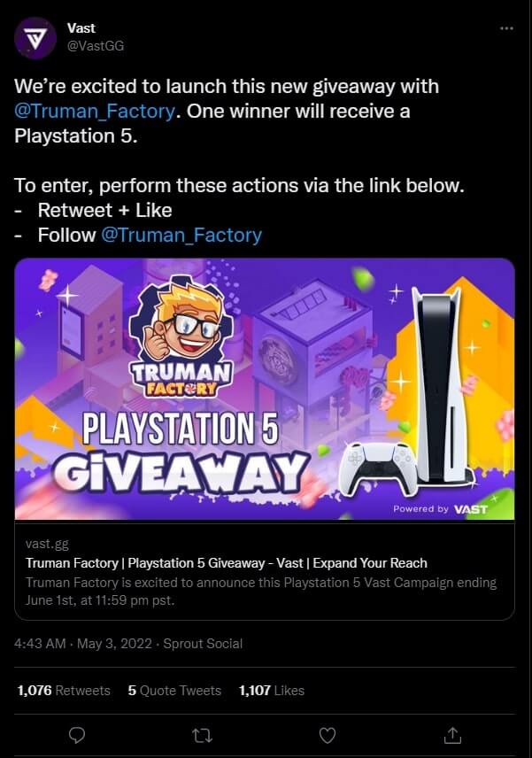Click the Truman Factory mascot logo
532x758 pixels.
pyautogui.click(x=180, y=337)
